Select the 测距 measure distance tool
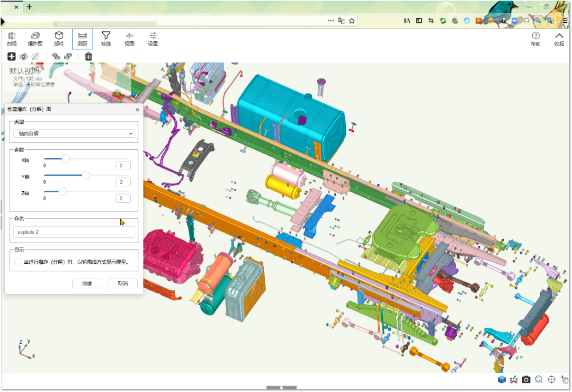Screen dimensions: 572x392 pos(83,39)
